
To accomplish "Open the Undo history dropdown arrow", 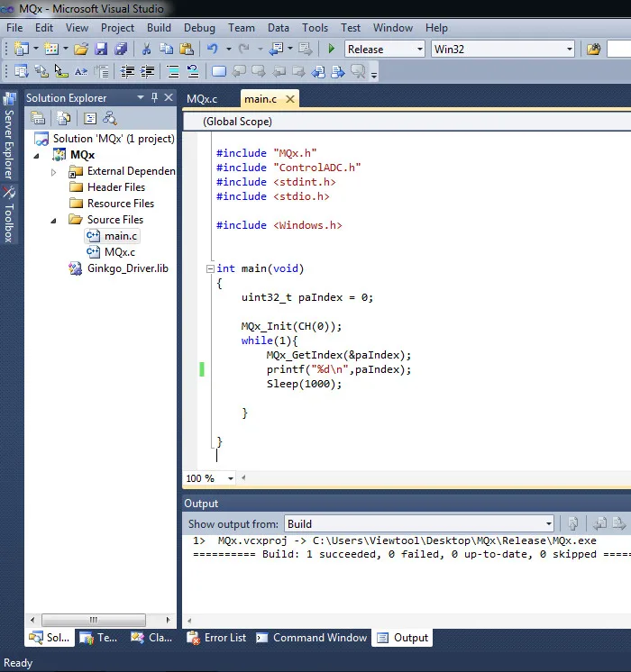I will [229, 50].
